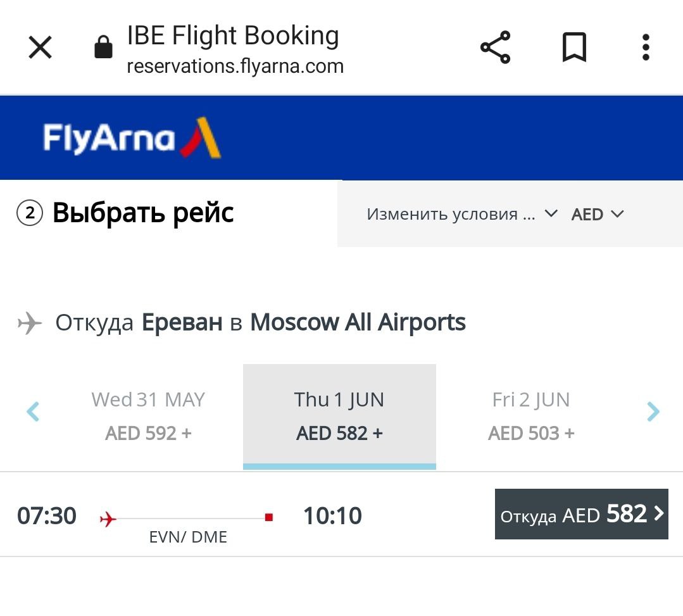Viewport: 683px width, 616px height.
Task: Tap the red square arrival marker
Action: tap(269, 518)
